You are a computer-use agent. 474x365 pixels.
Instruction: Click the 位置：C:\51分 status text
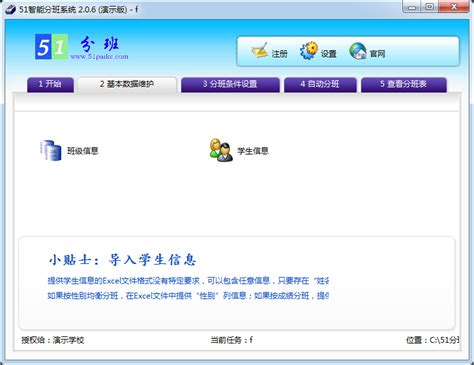[433, 340]
